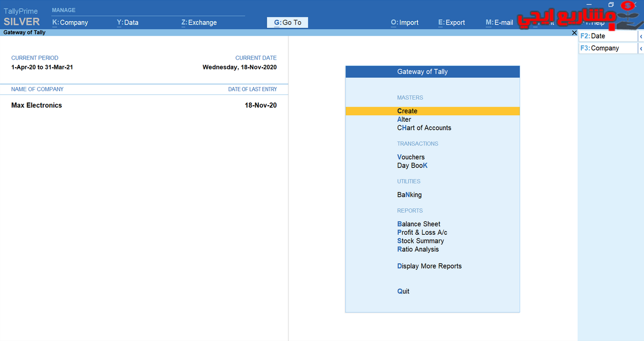Viewport: 644px width, 341px height.
Task: Open the Ratio Analysis report
Action: coord(418,250)
